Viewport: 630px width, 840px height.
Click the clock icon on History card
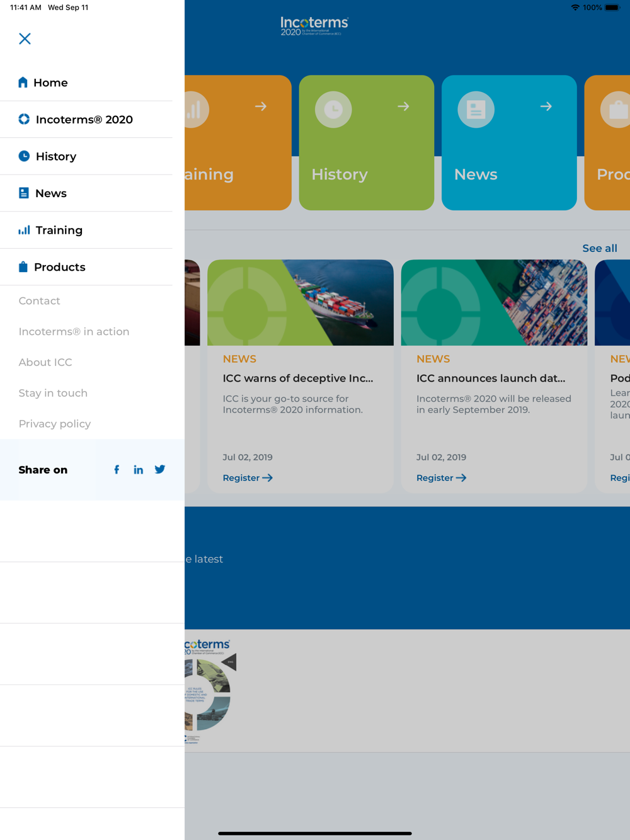[333, 110]
